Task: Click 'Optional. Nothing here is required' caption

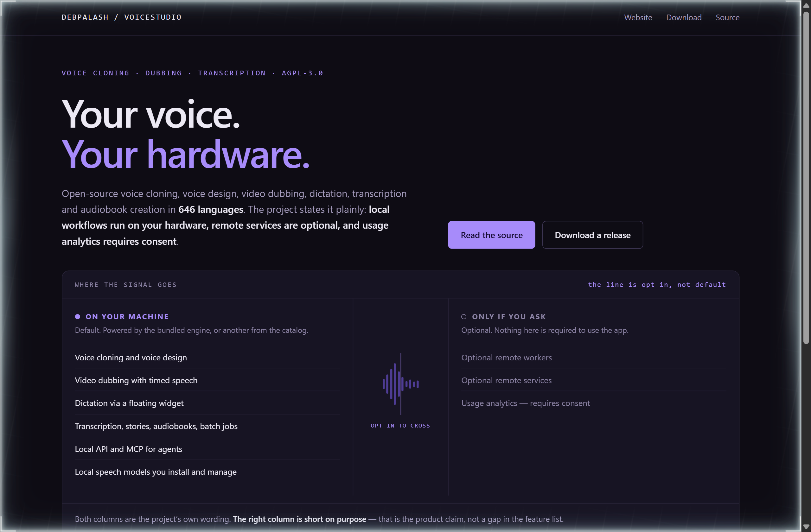Action: pyautogui.click(x=545, y=330)
